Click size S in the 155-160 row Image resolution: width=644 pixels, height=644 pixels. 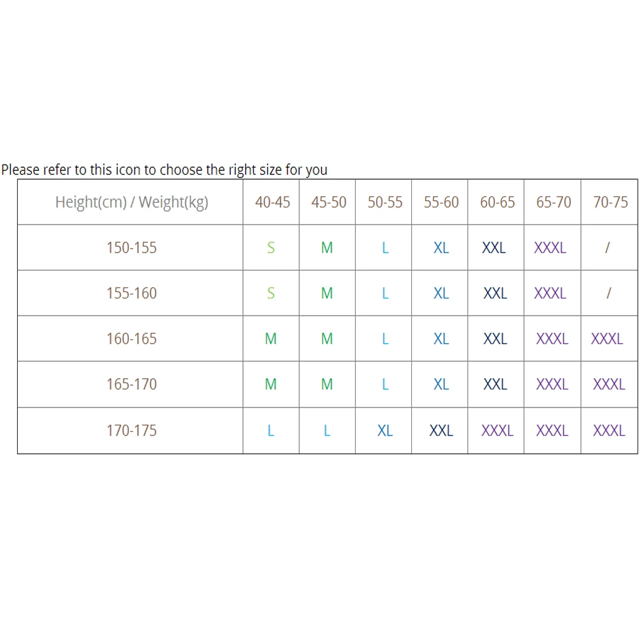[x=271, y=293]
